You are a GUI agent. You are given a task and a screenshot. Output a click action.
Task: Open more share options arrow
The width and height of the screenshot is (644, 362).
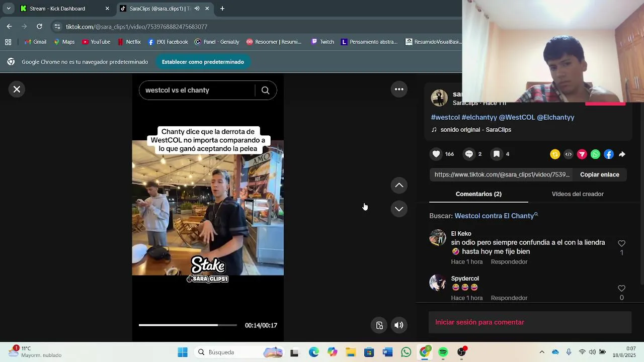tap(622, 154)
